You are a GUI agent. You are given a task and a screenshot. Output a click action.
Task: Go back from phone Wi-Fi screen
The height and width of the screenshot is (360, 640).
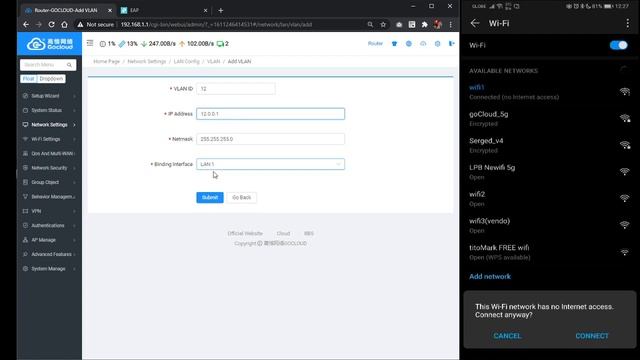(475, 23)
